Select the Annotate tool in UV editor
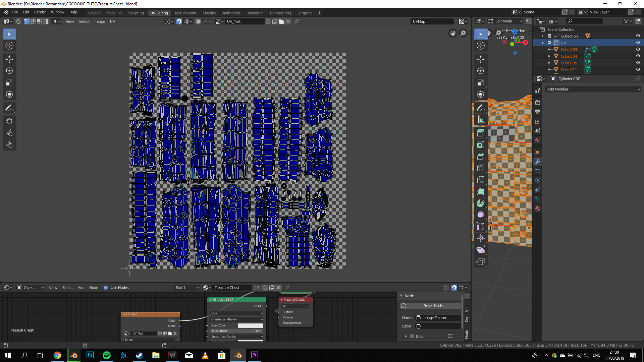 tap(9, 108)
